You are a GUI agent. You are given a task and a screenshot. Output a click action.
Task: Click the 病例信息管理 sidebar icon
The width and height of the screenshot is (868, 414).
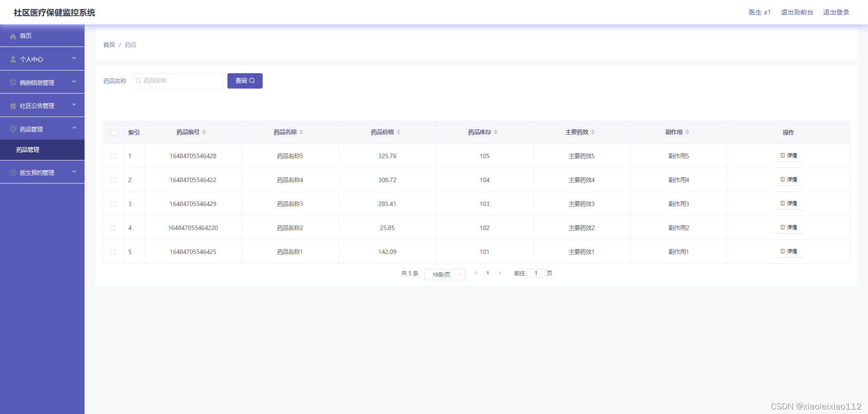(x=13, y=82)
